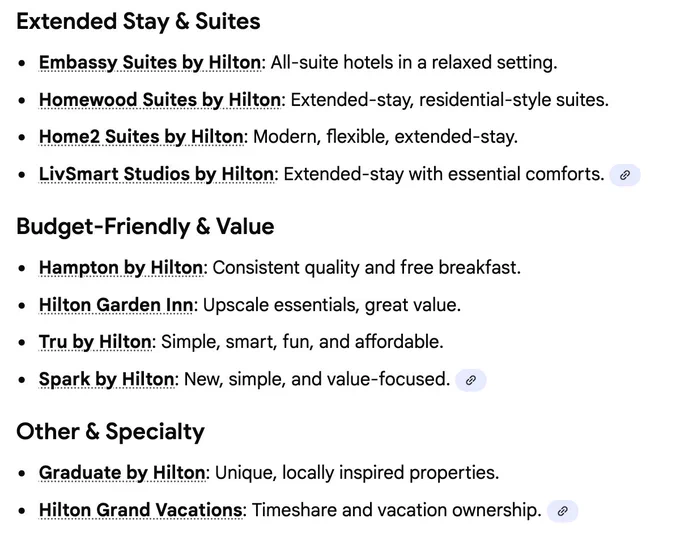Viewport: 680px width, 544px height.
Task: Open source link icon after Spark by Hilton
Action: pyautogui.click(x=471, y=380)
